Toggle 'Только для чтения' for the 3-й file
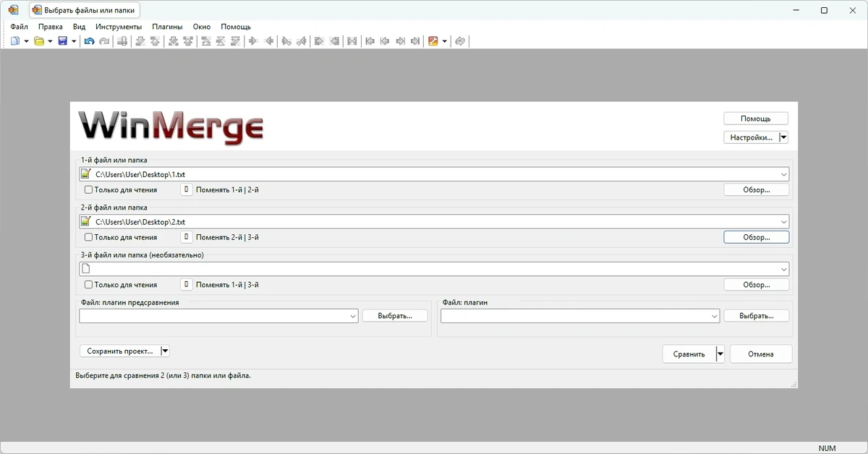This screenshot has height=454, width=868. [x=88, y=285]
